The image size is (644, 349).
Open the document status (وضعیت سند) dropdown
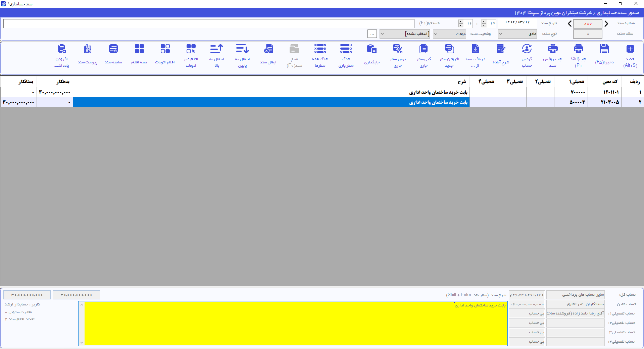coord(449,34)
